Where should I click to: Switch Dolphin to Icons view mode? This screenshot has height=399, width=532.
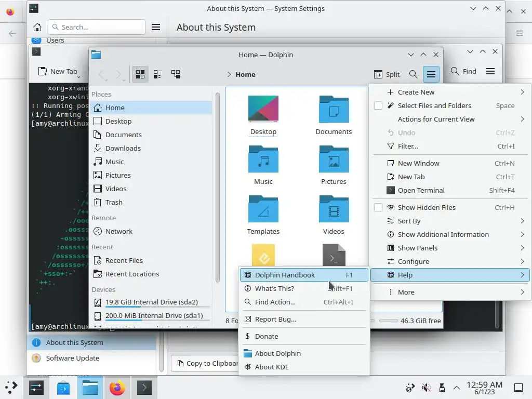[140, 74]
